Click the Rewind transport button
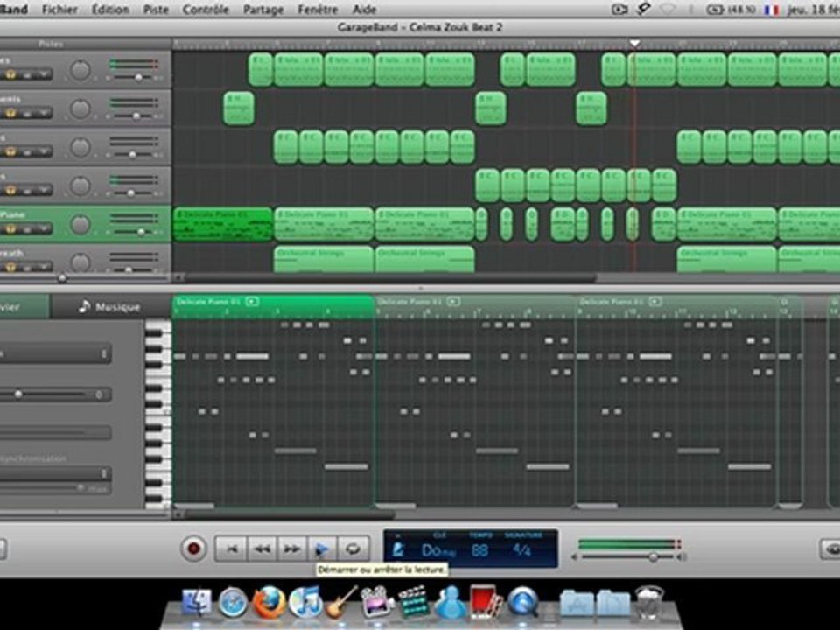This screenshot has height=630, width=840. [262, 549]
